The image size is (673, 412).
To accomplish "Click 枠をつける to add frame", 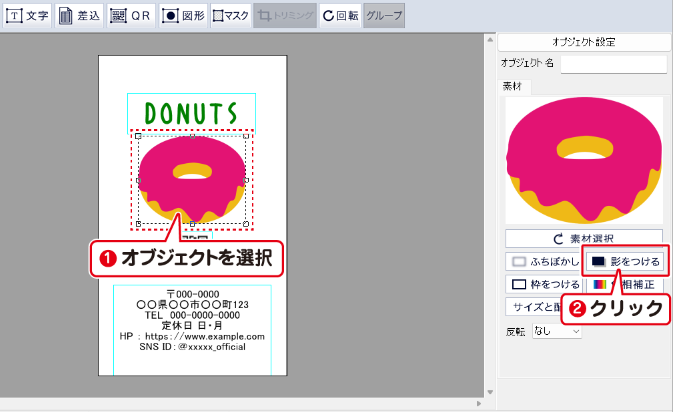I will pyautogui.click(x=542, y=285).
